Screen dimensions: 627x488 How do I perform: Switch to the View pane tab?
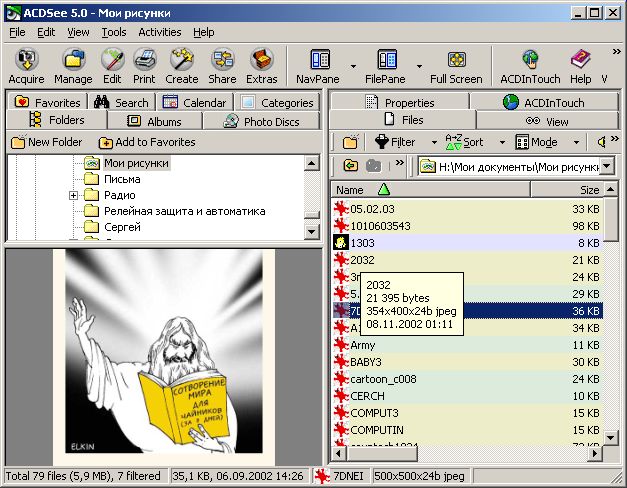tap(547, 121)
